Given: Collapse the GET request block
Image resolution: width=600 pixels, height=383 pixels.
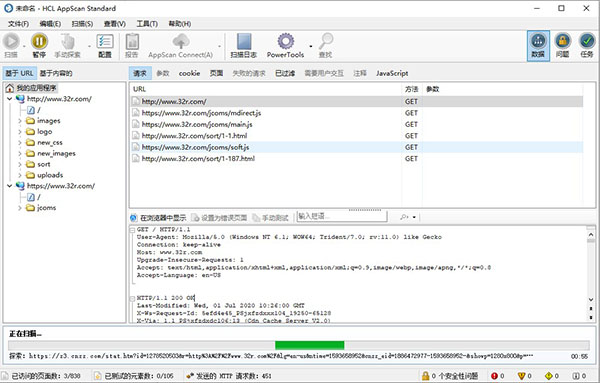Looking at the screenshot, I should pos(132,230).
